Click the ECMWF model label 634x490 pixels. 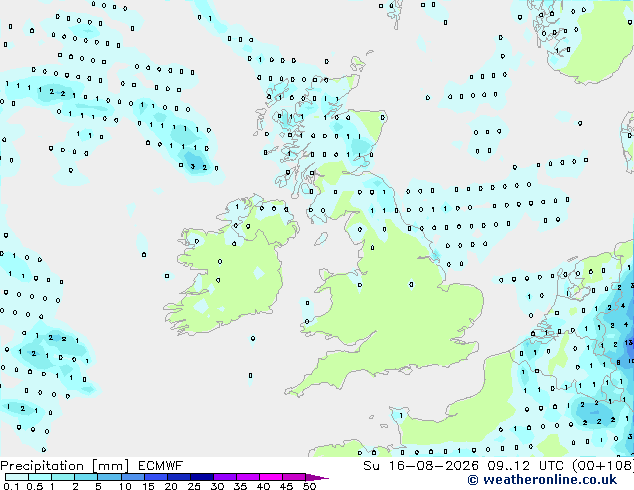[161, 466]
